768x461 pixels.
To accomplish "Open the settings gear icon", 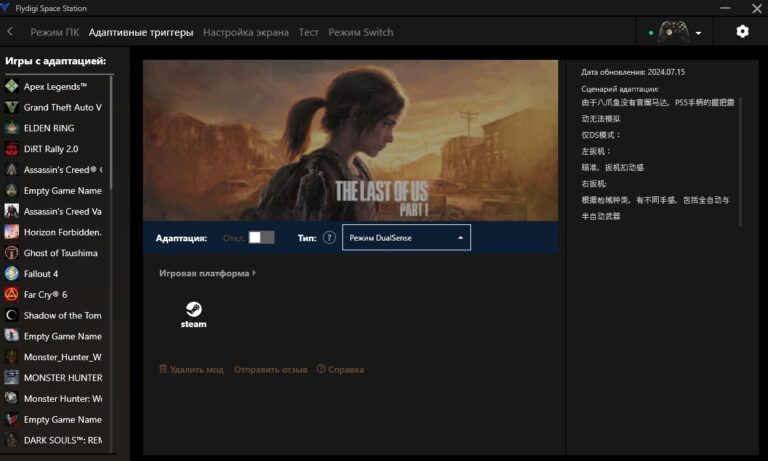I will (x=742, y=32).
